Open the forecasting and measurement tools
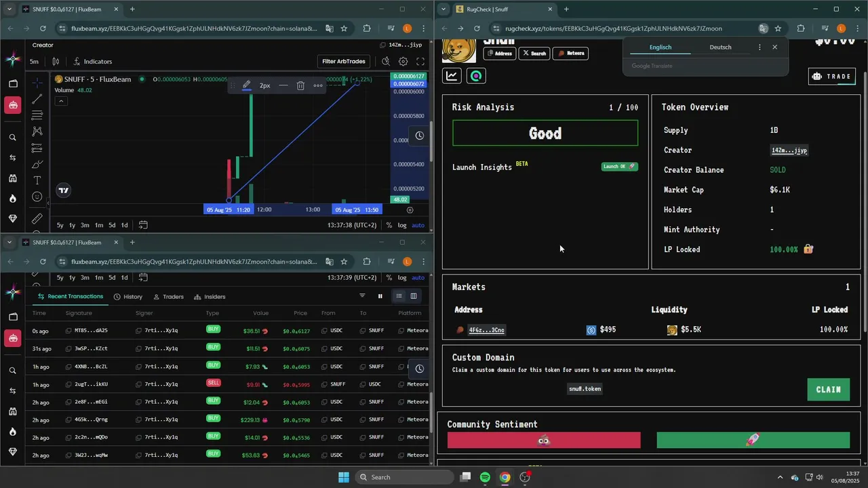 coord(37,148)
